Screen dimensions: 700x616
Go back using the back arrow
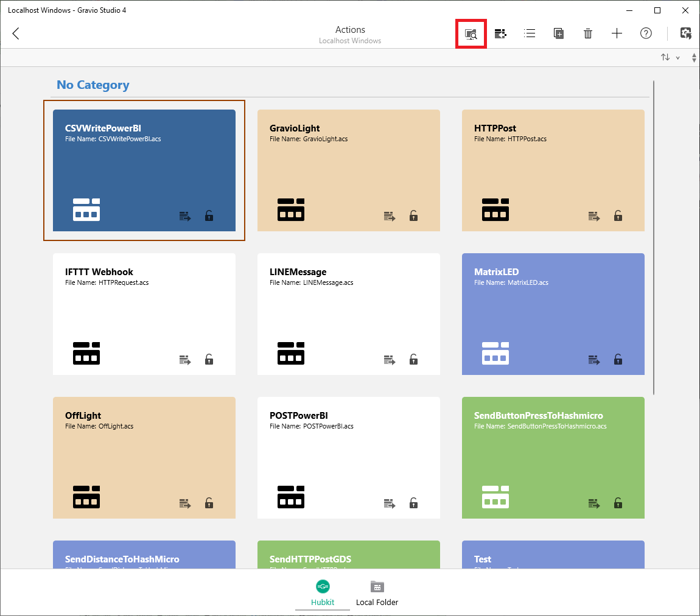[x=15, y=33]
